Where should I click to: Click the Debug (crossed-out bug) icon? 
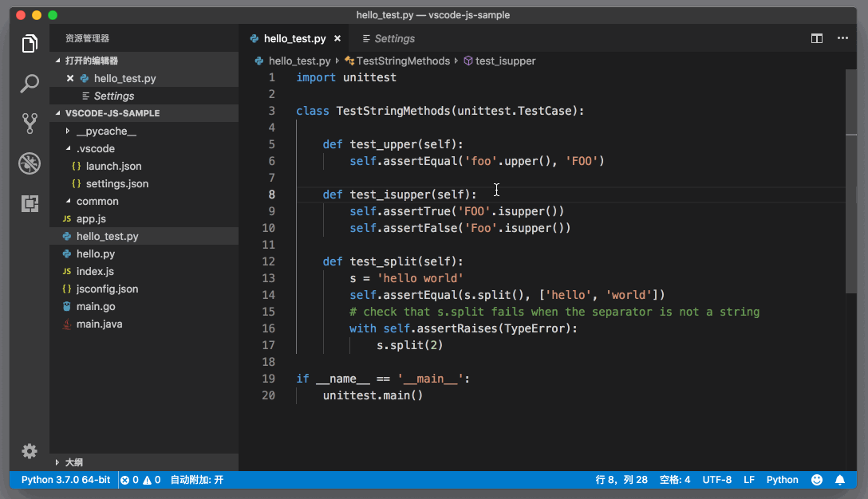tap(30, 163)
